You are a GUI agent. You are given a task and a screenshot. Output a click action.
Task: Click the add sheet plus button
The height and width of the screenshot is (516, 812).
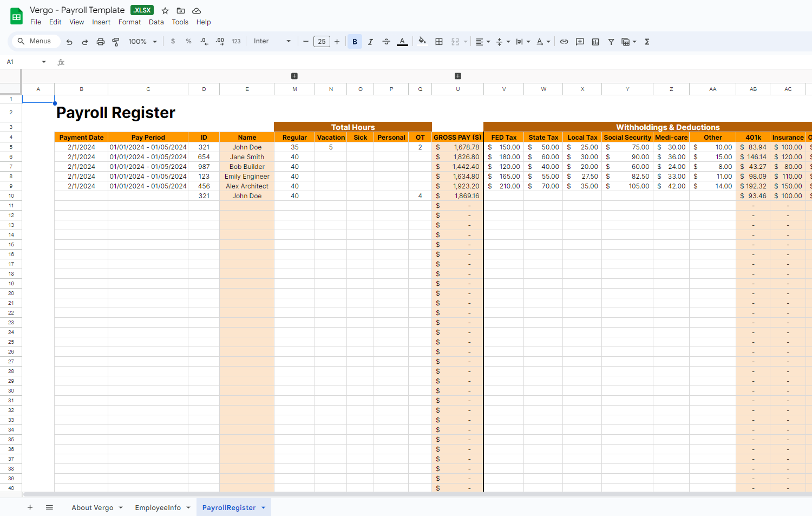pos(30,507)
